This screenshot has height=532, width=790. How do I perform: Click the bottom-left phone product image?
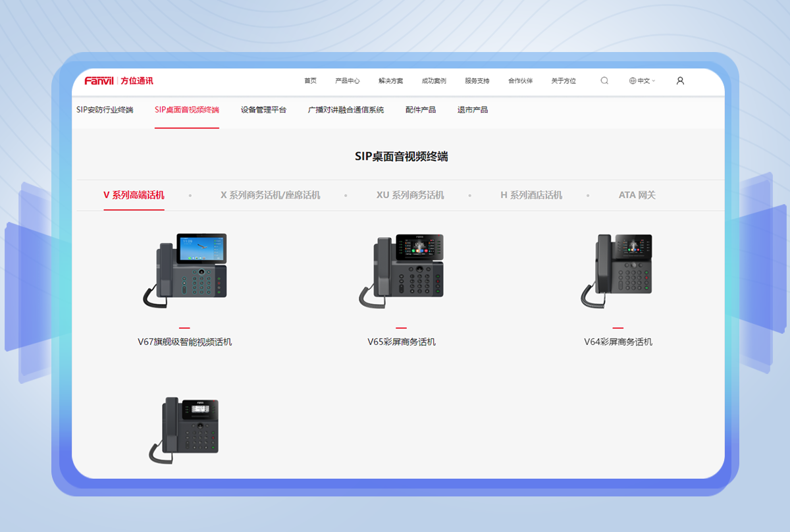click(184, 428)
